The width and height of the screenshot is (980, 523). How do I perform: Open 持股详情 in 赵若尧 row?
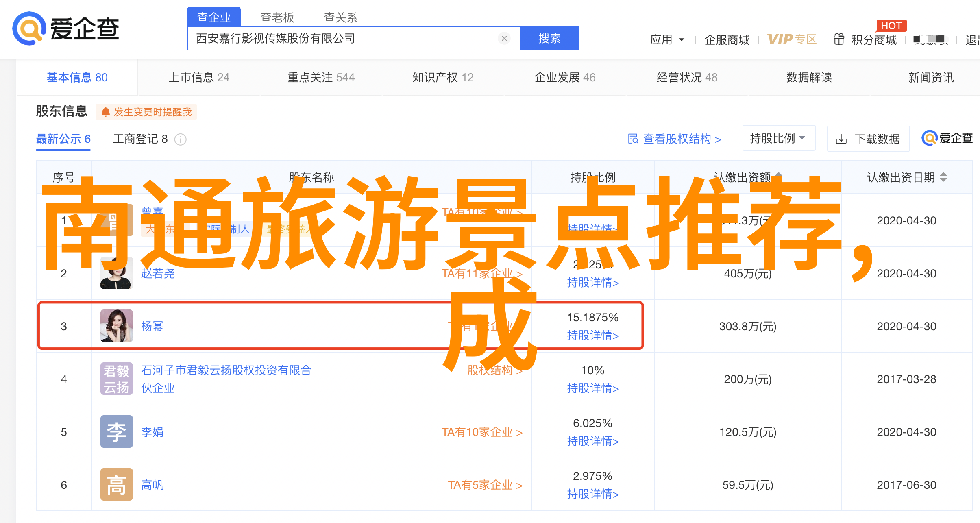(x=593, y=282)
